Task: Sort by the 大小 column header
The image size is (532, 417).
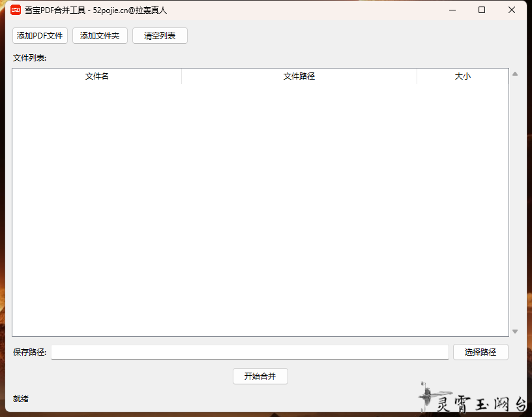Action: click(462, 76)
